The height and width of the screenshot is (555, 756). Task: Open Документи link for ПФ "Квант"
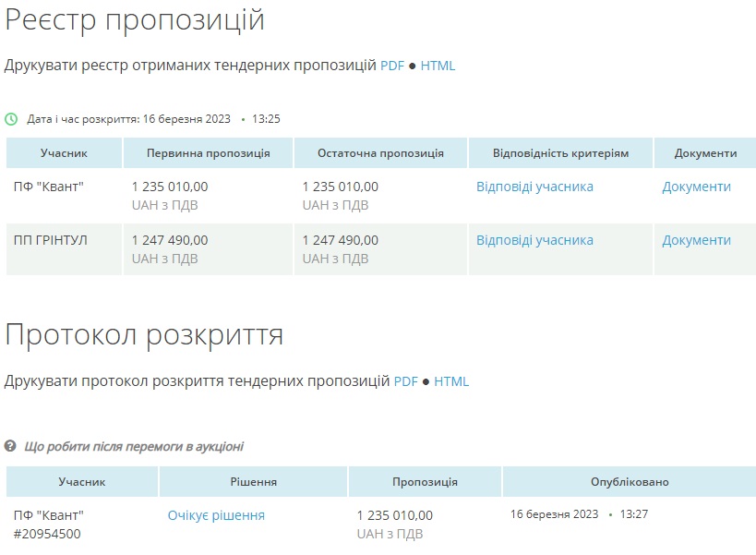(696, 187)
